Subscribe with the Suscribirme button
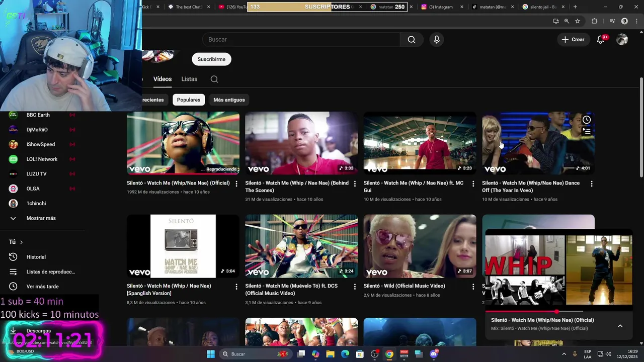644x362 pixels. [x=211, y=59]
